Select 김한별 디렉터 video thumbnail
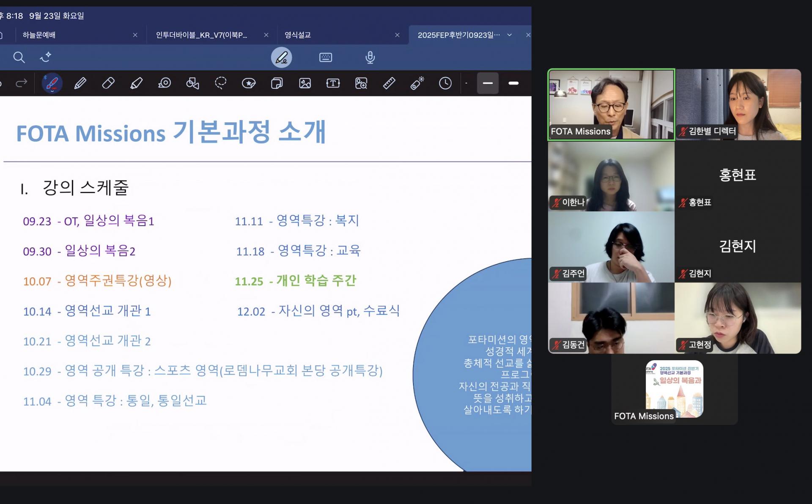The width and height of the screenshot is (812, 504). pos(738,104)
